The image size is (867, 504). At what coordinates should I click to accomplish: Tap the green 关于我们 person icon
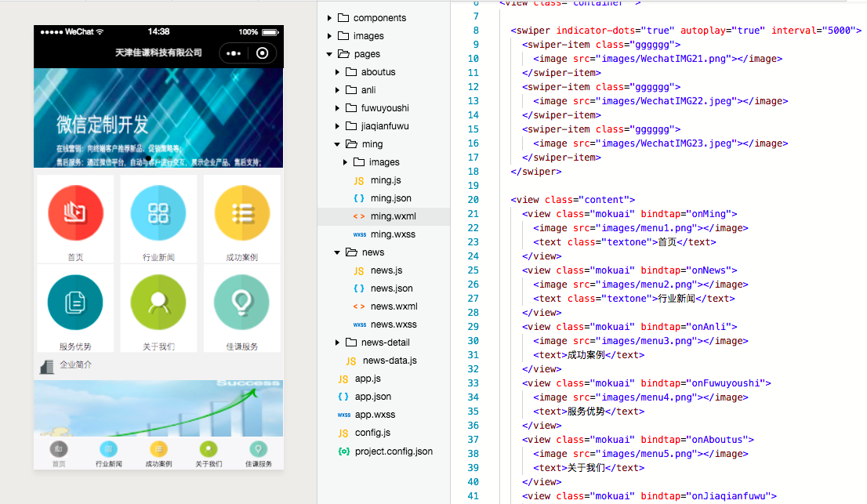click(x=158, y=303)
